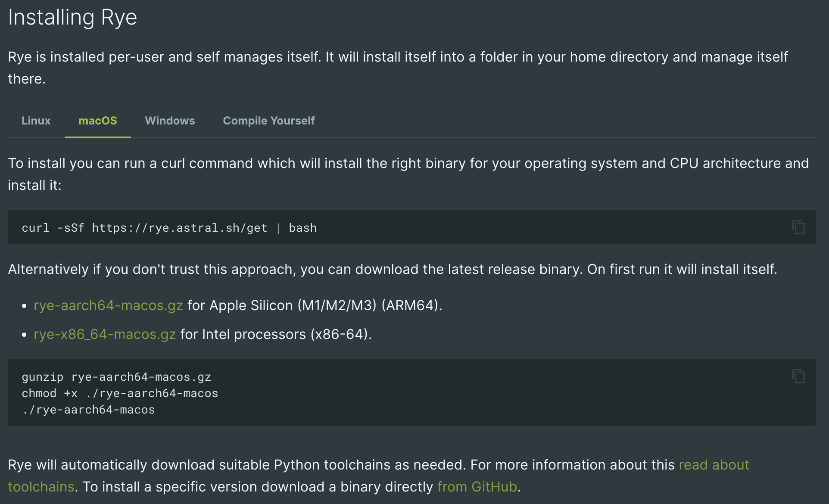Download rye-x86_64-macos.gz for Intel
The image size is (829, 504).
click(105, 334)
